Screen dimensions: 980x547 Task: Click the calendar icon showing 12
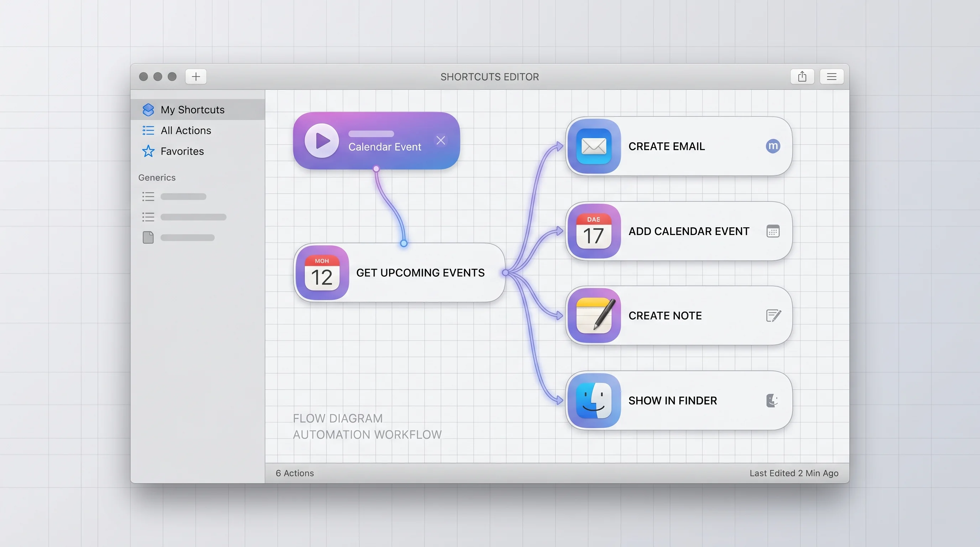(x=322, y=273)
